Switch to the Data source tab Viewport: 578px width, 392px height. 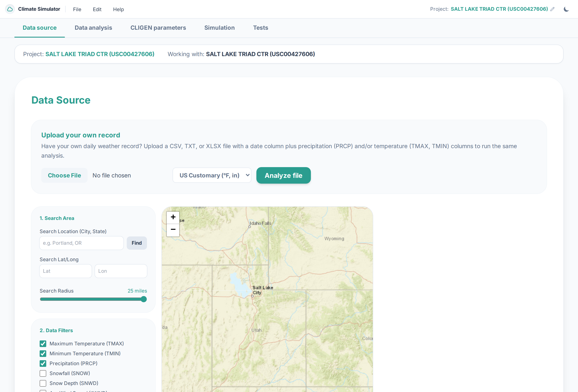pyautogui.click(x=40, y=28)
